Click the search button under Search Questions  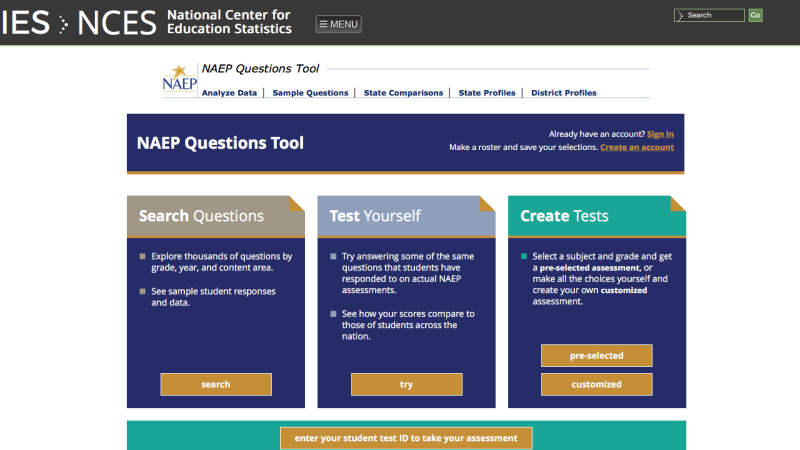pos(216,384)
